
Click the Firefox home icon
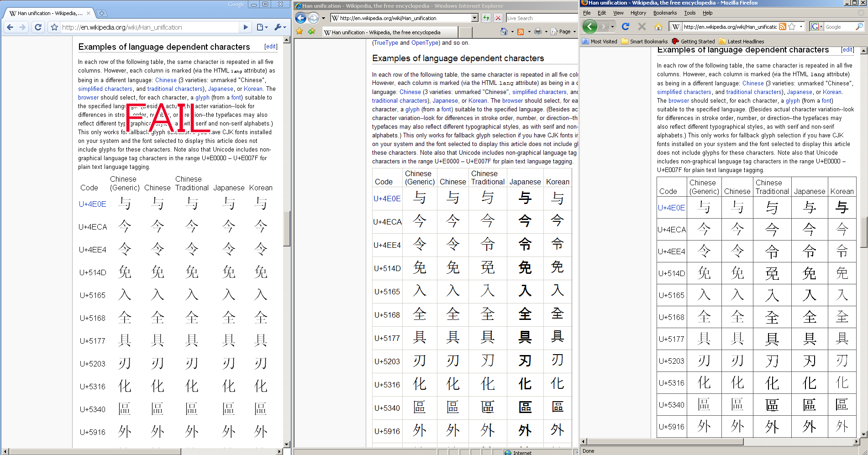658,27
